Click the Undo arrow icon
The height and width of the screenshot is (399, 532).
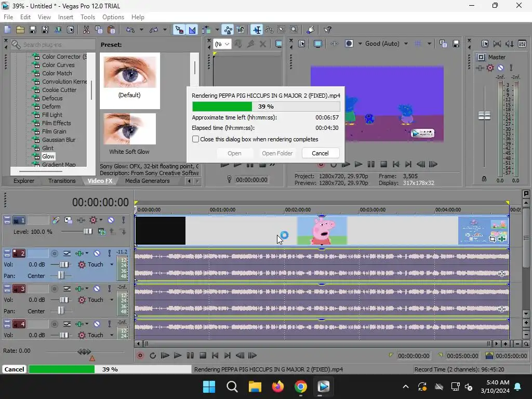point(130,30)
